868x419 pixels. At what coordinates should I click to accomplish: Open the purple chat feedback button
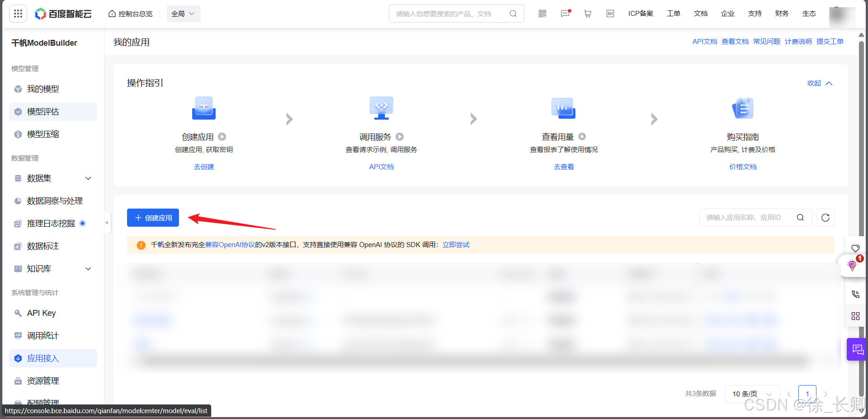[857, 349]
